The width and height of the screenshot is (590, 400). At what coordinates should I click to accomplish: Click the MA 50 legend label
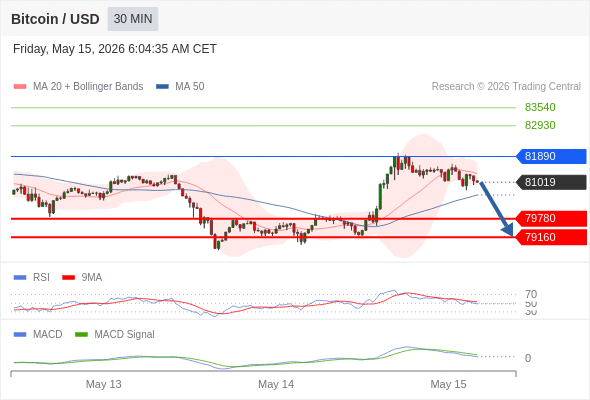(x=190, y=87)
